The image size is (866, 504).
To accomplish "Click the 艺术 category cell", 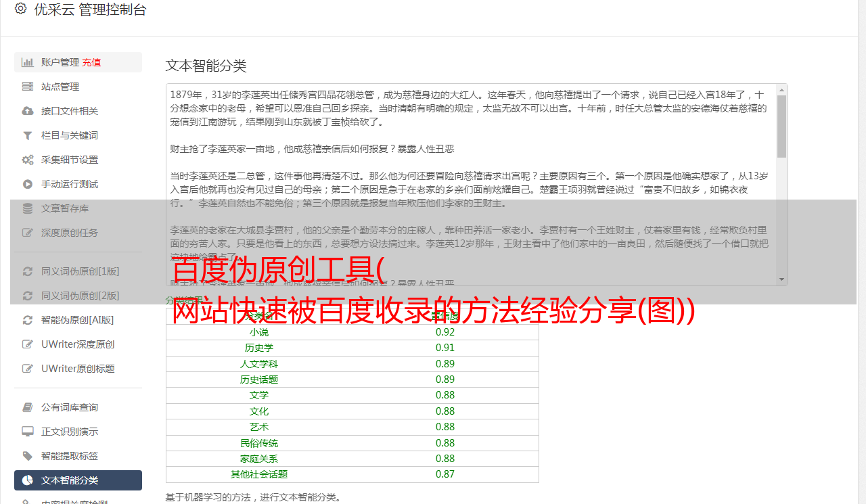I will [259, 427].
